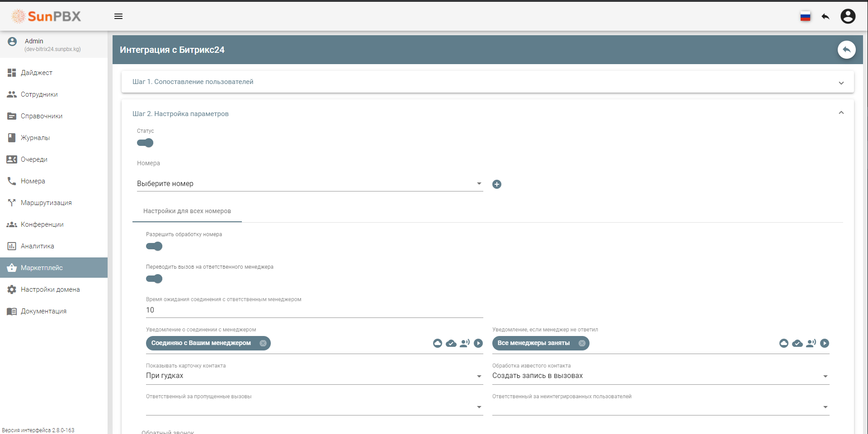Open 'Ответственный за неинтегрированных пользователей' dropdown
868x434 pixels.
point(660,407)
